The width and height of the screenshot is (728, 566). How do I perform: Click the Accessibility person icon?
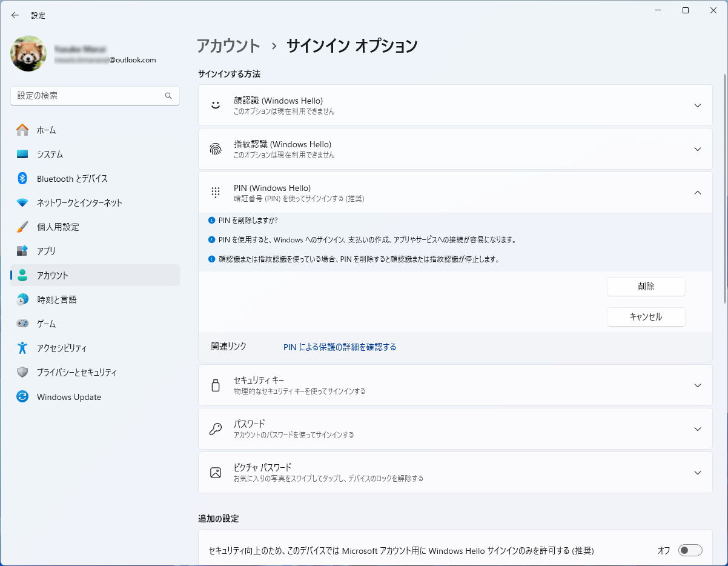click(22, 348)
